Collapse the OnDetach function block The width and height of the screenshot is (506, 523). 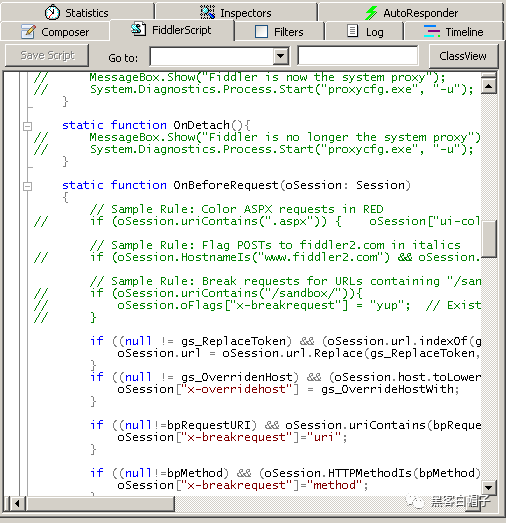coord(28,126)
